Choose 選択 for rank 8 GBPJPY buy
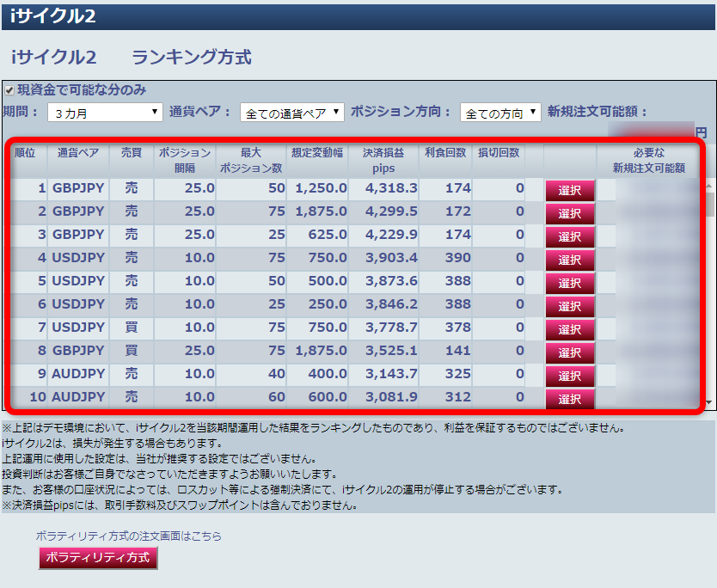The height and width of the screenshot is (588, 717). (x=569, y=352)
